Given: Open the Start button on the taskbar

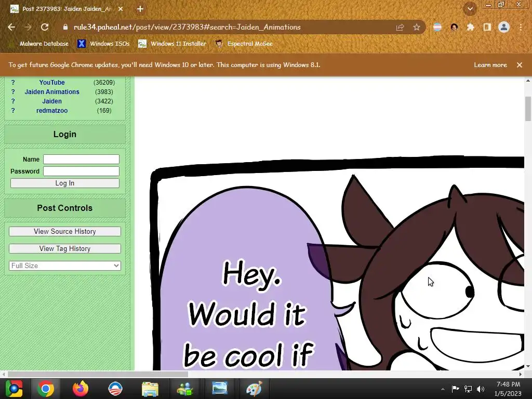Looking at the screenshot, I should 14,389.
